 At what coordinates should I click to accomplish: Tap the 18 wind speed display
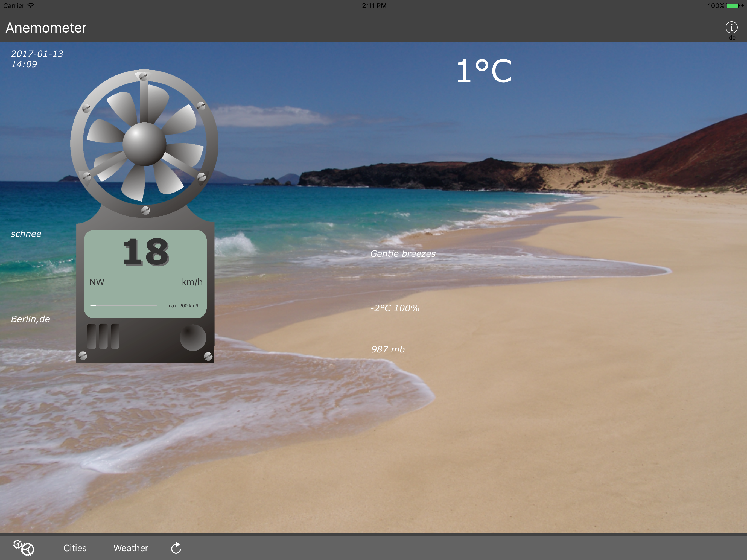(x=145, y=252)
